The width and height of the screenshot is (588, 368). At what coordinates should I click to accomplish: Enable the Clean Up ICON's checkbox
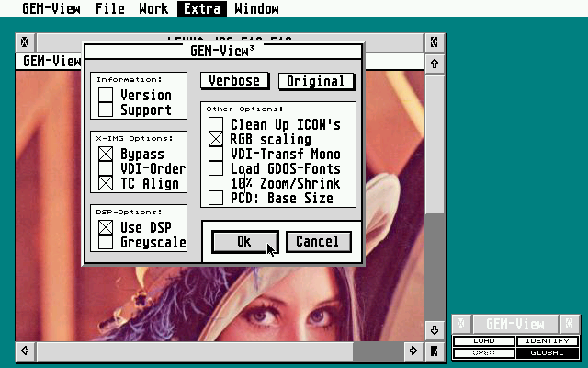216,124
